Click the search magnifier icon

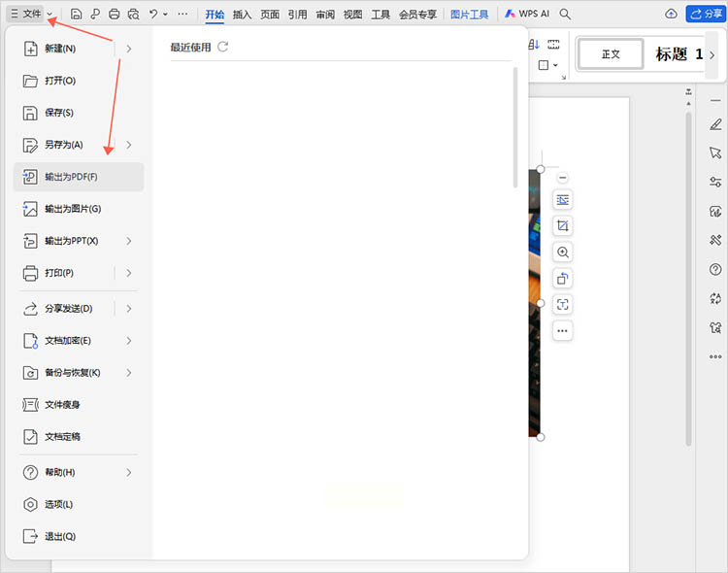(565, 14)
